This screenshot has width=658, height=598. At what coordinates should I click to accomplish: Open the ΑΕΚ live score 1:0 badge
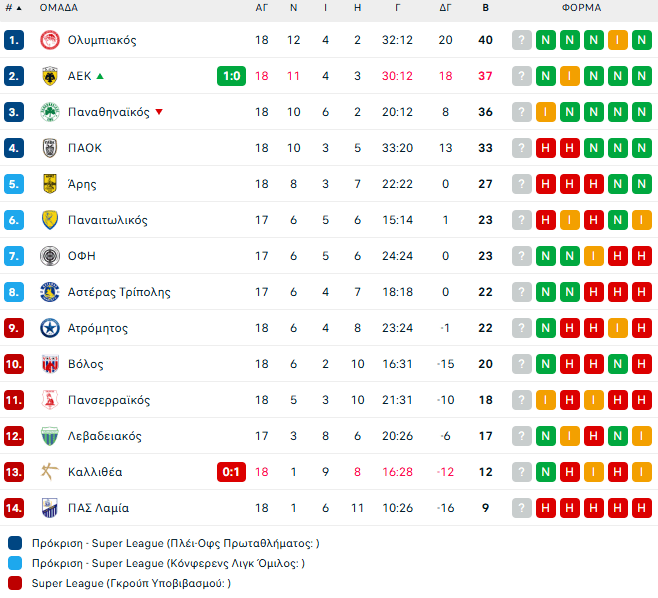pos(231,76)
